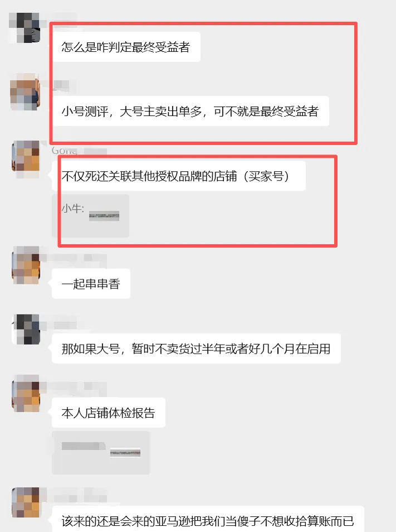Click the avatar beside '一起串串香' message
Viewport: 396px width, 532px height.
(26, 265)
